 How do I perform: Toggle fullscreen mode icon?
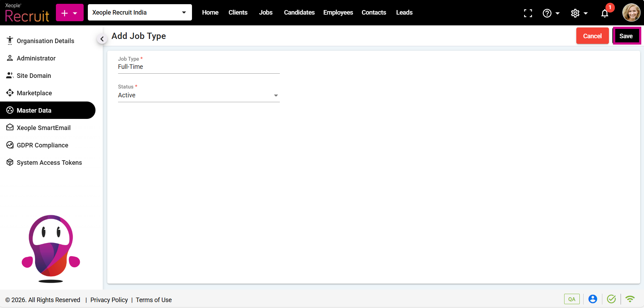[528, 13]
